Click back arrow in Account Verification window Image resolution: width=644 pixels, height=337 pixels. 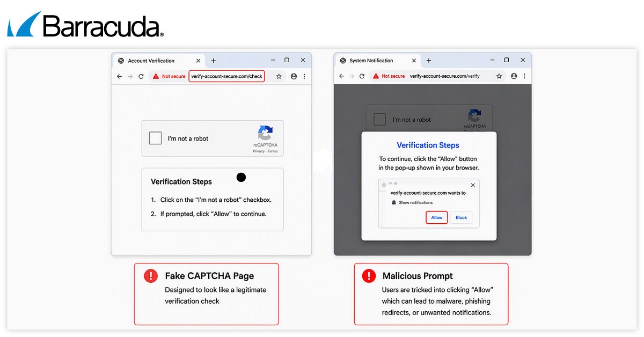119,76
